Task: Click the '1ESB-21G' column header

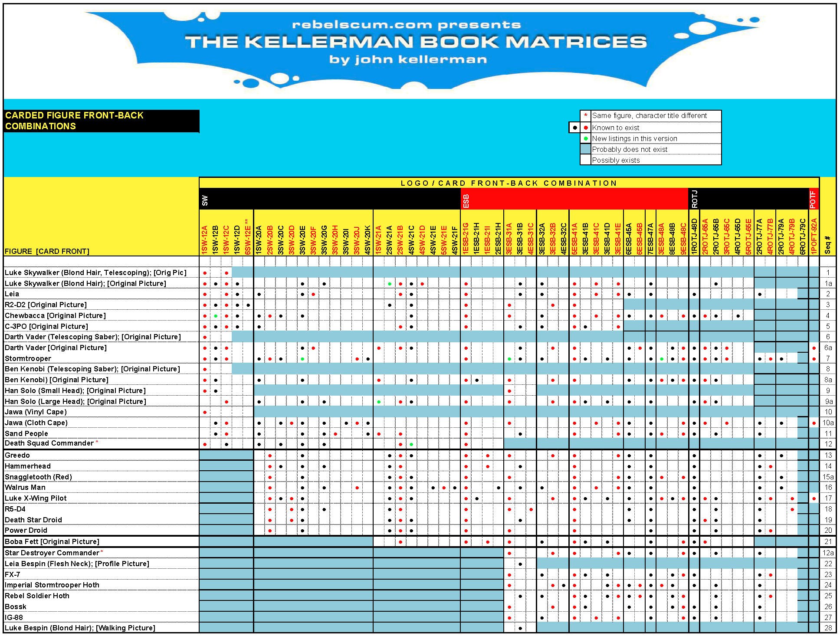Action: [466, 239]
